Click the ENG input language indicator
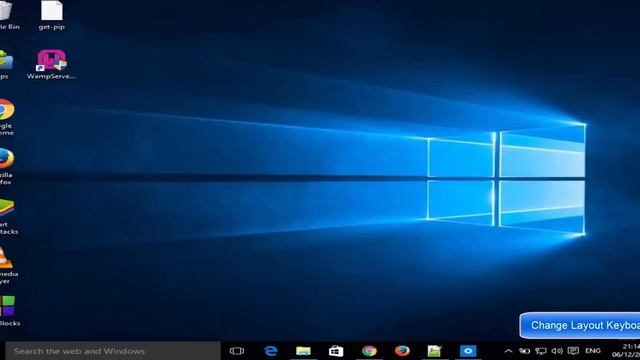The image size is (640, 360). pyautogui.click(x=593, y=351)
